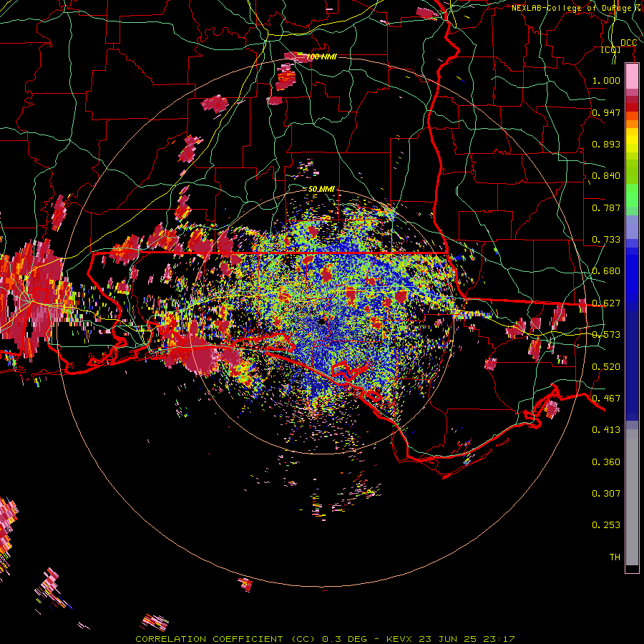Viewport: 644px width, 644px height.
Task: Select the 0.253 legend value
Action: [x=606, y=525]
